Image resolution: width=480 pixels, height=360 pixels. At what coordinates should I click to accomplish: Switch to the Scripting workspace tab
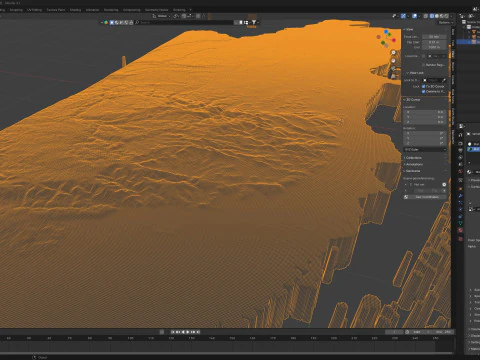[179, 10]
